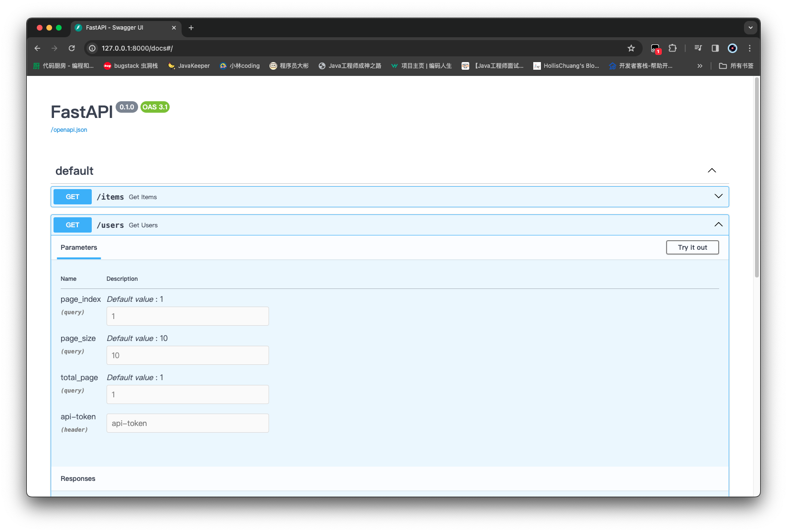The image size is (787, 532).
Task: Open the 代码厨房 bookmark
Action: (x=64, y=66)
